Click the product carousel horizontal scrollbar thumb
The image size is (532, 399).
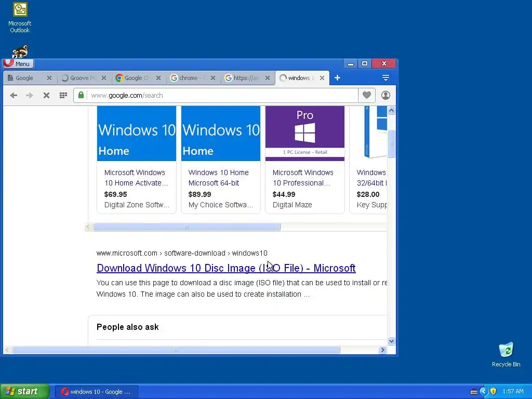pyautogui.click(x=187, y=227)
